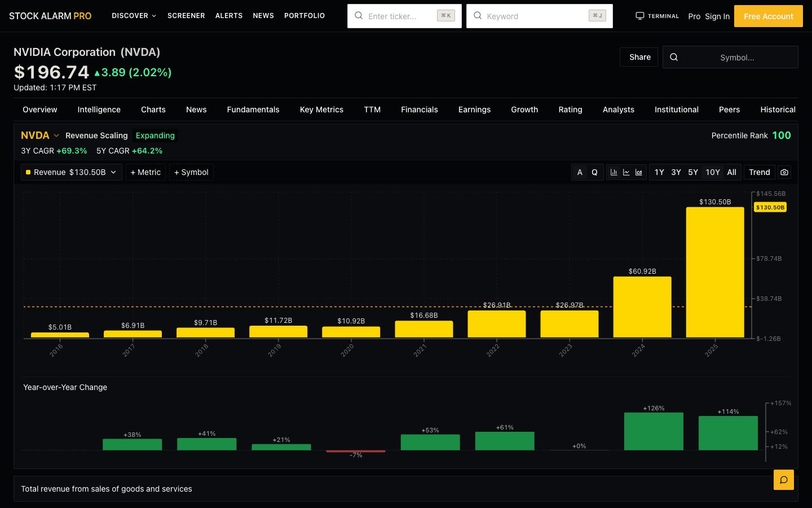Image resolution: width=812 pixels, height=508 pixels.
Task: Set chart range to 1Y
Action: (x=659, y=172)
